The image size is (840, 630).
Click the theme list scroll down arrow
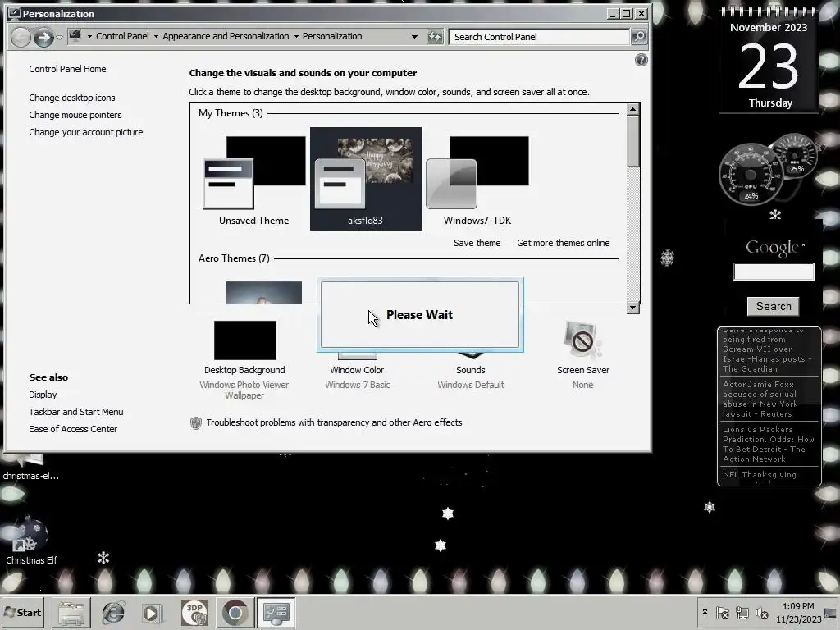tap(632, 308)
